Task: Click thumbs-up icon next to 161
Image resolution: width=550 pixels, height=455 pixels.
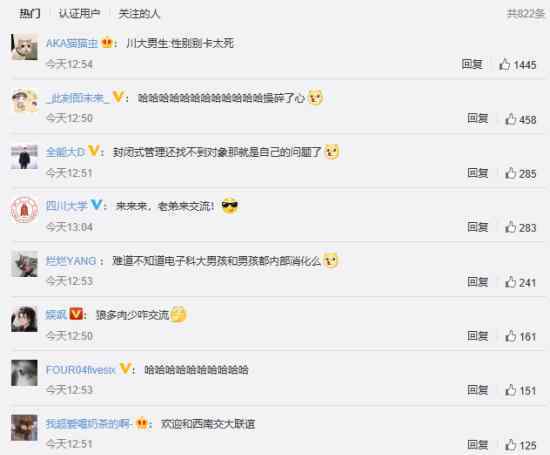Action: tap(510, 336)
